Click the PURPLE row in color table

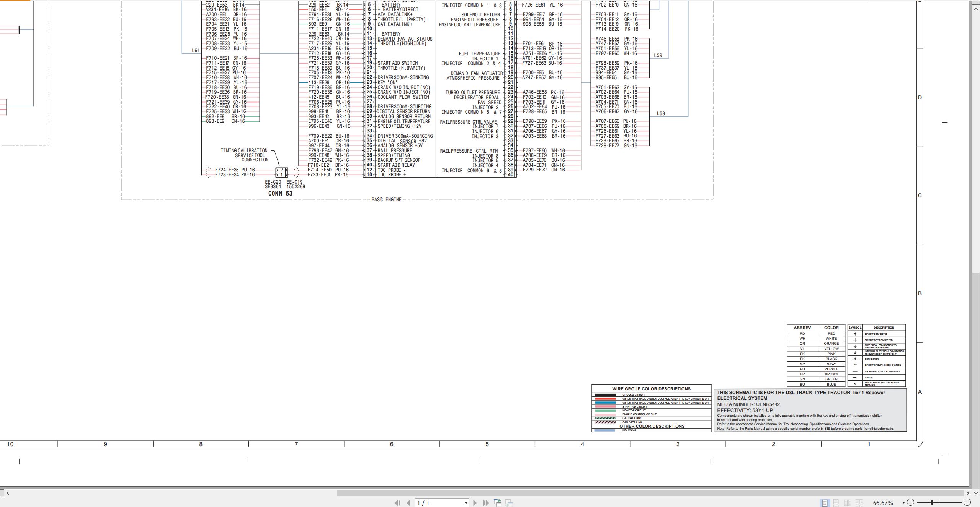817,369
